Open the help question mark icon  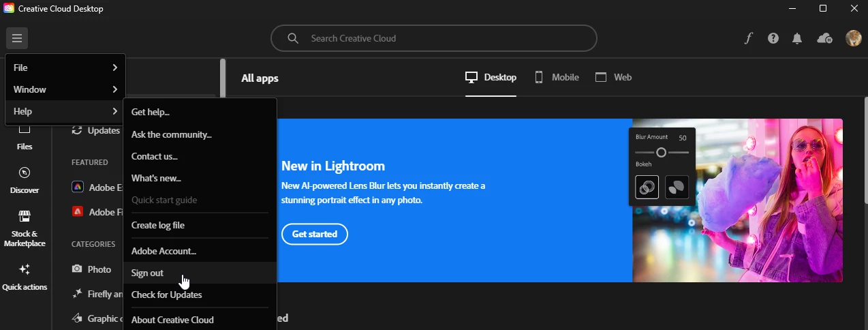coord(773,38)
